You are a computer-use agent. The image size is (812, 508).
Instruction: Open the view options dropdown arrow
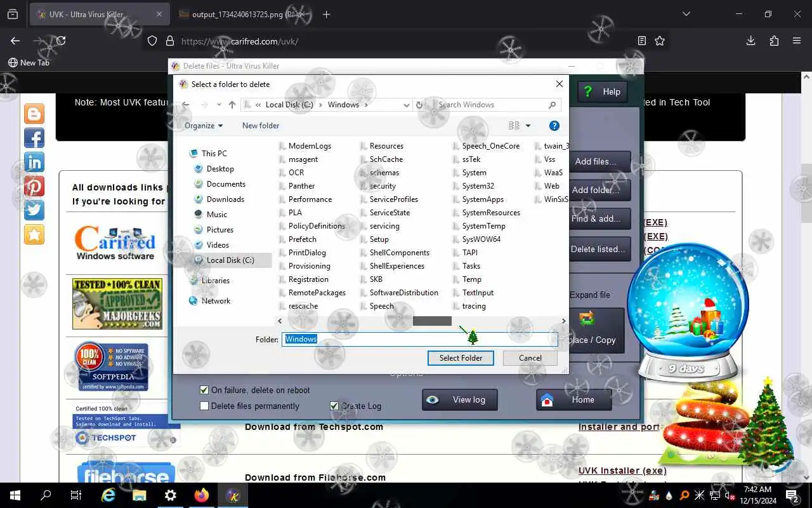click(x=528, y=126)
